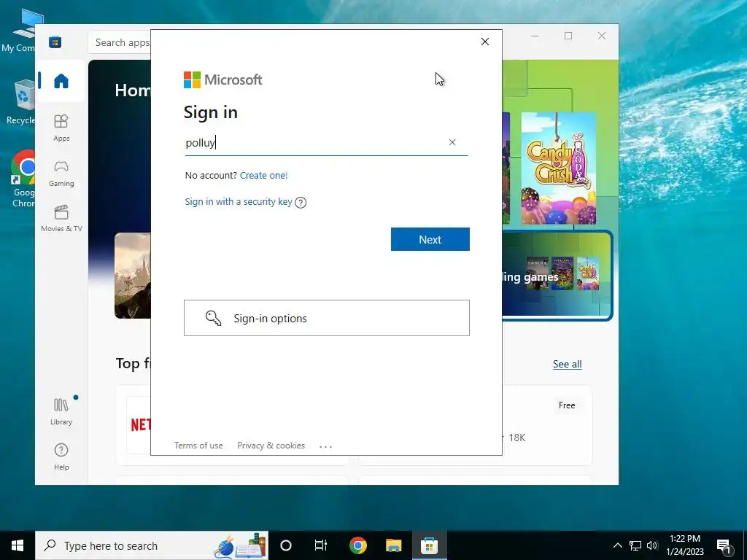
Task: Open the Candy Crush Soda Saga banner
Action: click(558, 168)
